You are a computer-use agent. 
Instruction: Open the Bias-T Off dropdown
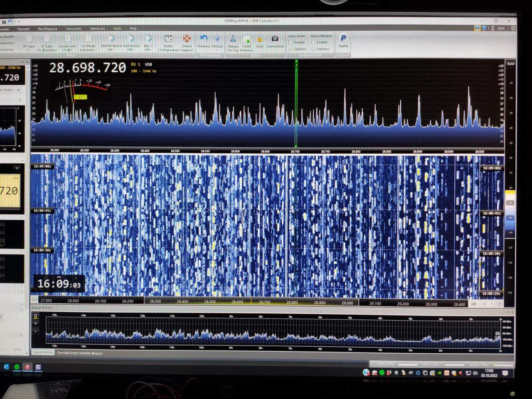coord(148,43)
